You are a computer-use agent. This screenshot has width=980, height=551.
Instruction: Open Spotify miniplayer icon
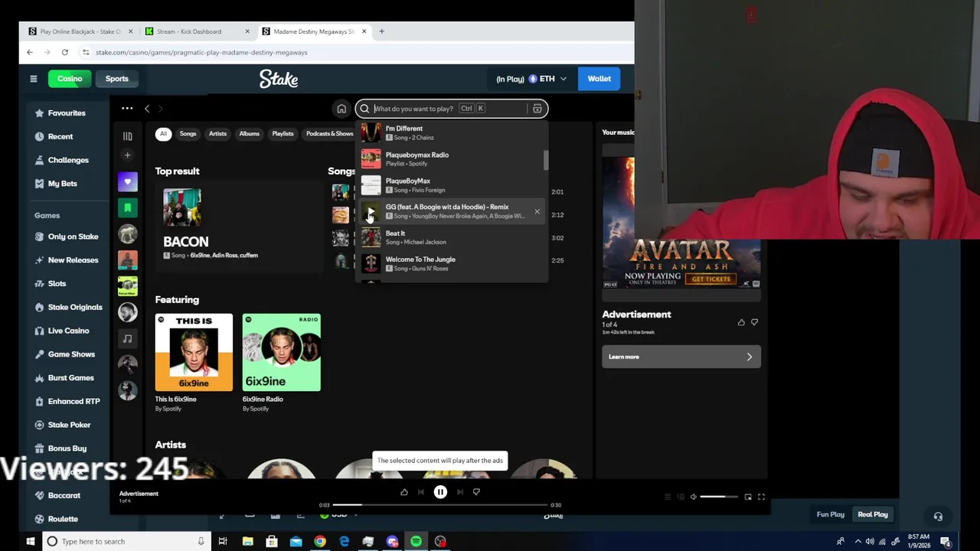pyautogui.click(x=748, y=497)
